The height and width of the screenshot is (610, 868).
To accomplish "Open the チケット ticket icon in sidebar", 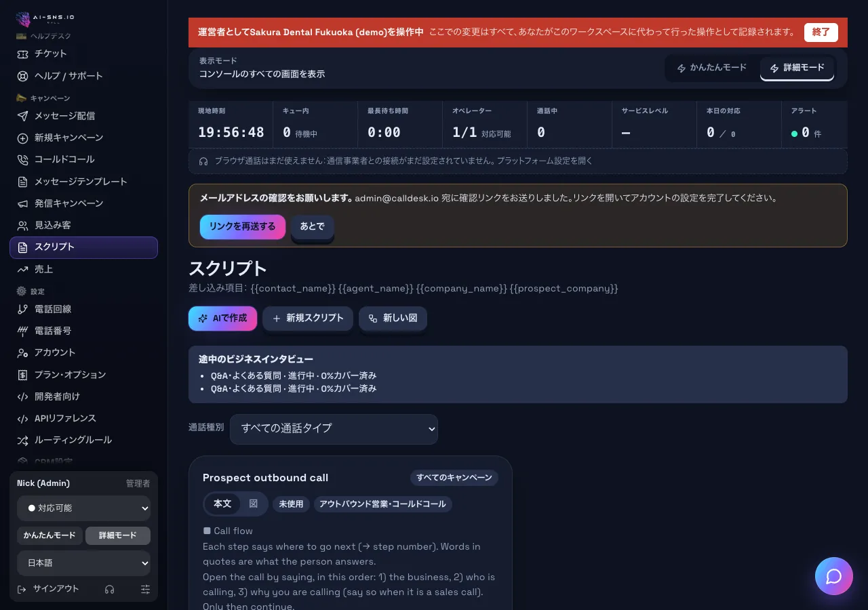I will [x=22, y=54].
